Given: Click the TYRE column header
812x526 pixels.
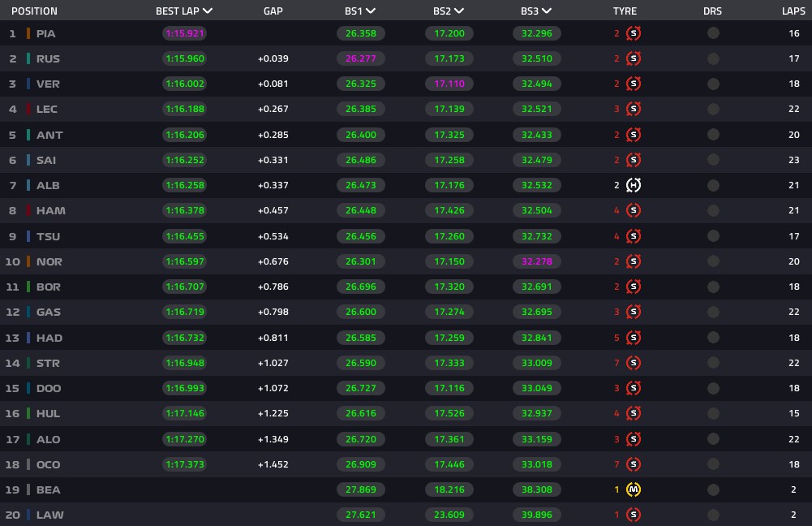Looking at the screenshot, I should [625, 11].
